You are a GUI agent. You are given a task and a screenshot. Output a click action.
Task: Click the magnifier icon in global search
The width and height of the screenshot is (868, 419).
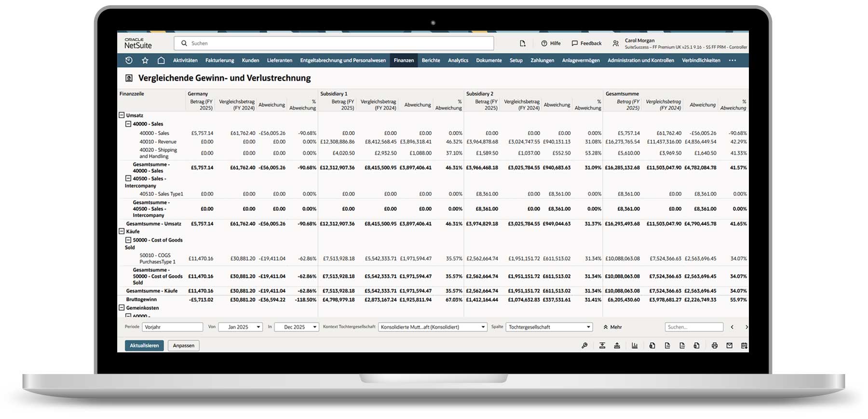coord(184,43)
